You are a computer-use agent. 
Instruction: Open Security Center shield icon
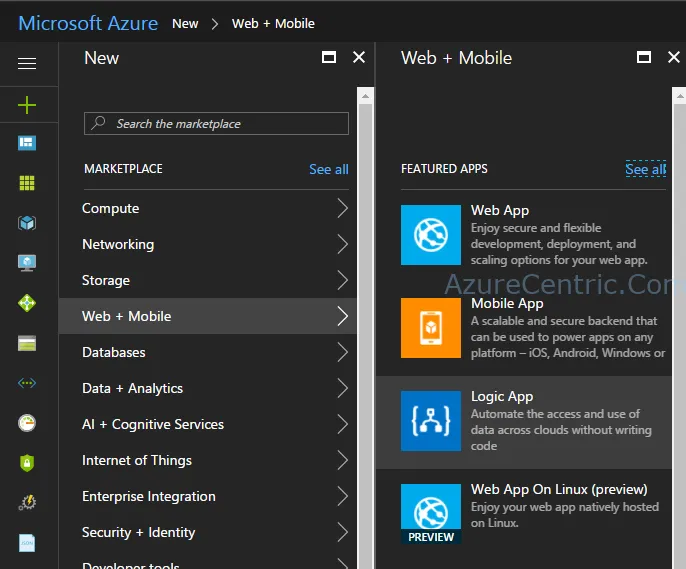coord(27,463)
